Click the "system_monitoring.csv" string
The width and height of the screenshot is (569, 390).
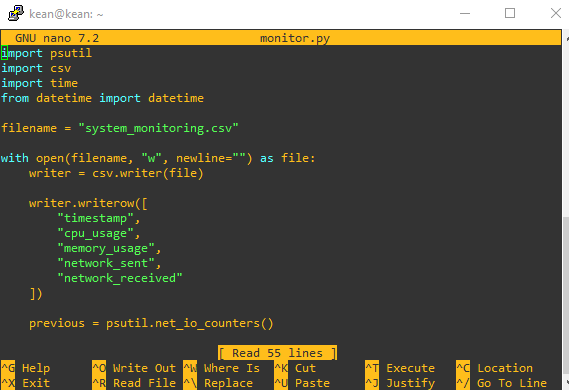click(x=159, y=128)
